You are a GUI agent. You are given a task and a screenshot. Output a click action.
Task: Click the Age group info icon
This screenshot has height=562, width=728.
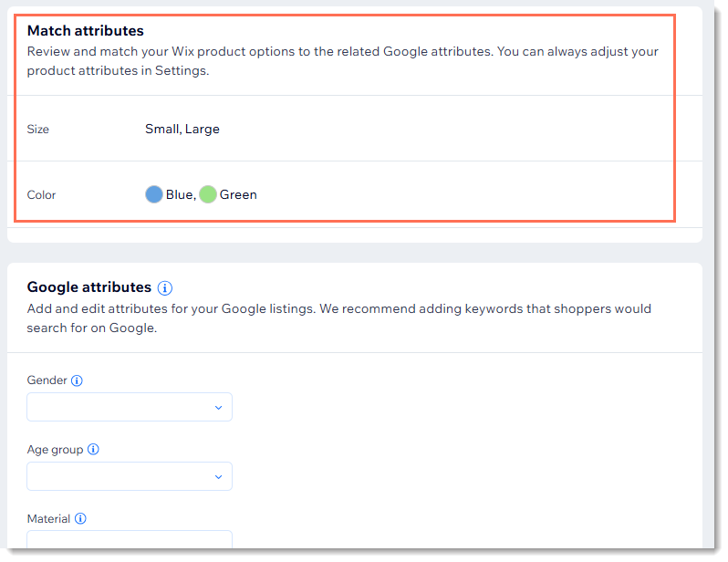coord(93,450)
